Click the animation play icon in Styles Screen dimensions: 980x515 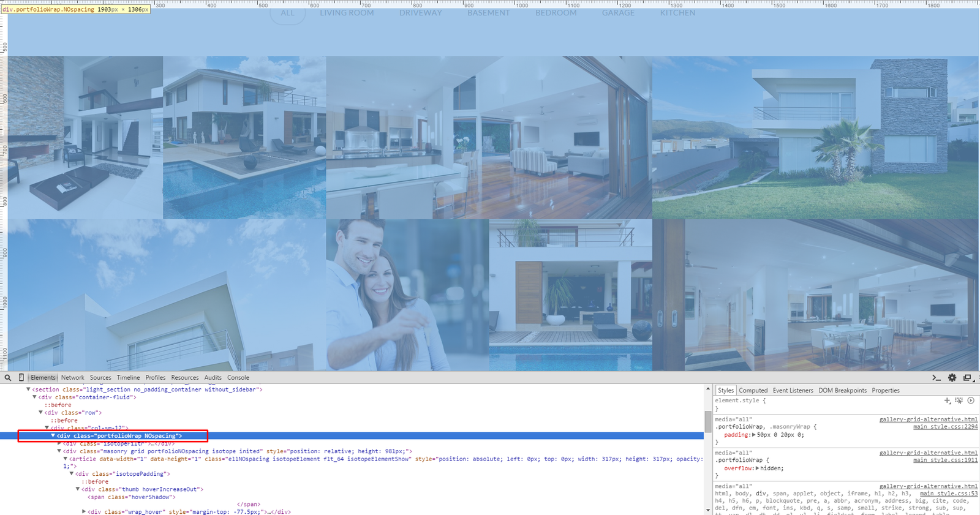(x=971, y=400)
